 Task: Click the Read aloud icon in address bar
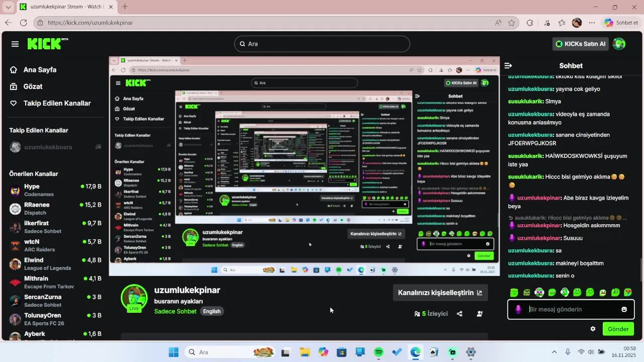click(x=498, y=23)
